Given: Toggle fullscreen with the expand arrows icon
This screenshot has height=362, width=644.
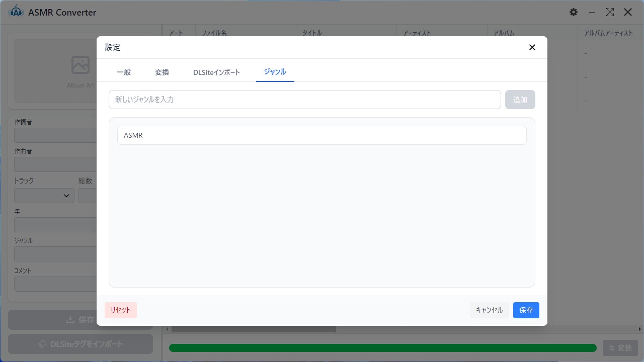Looking at the screenshot, I should coord(610,12).
